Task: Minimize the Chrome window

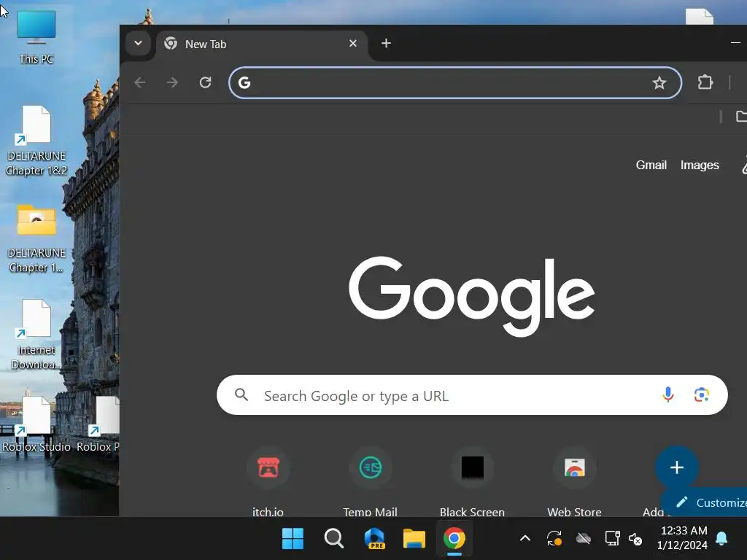Action: 735,43
